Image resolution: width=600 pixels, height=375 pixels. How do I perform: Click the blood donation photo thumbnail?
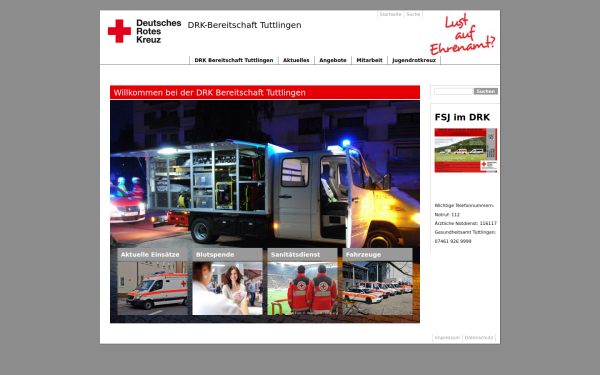(x=227, y=288)
